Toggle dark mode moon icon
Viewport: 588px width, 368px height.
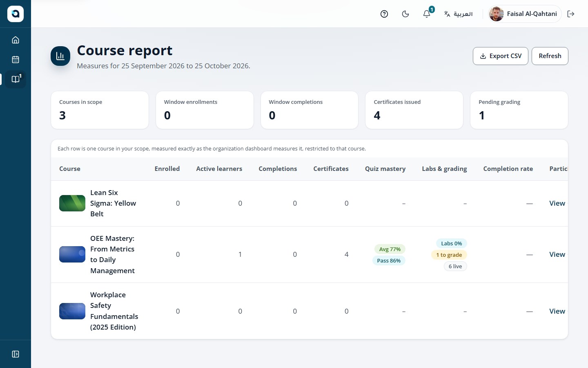point(405,14)
